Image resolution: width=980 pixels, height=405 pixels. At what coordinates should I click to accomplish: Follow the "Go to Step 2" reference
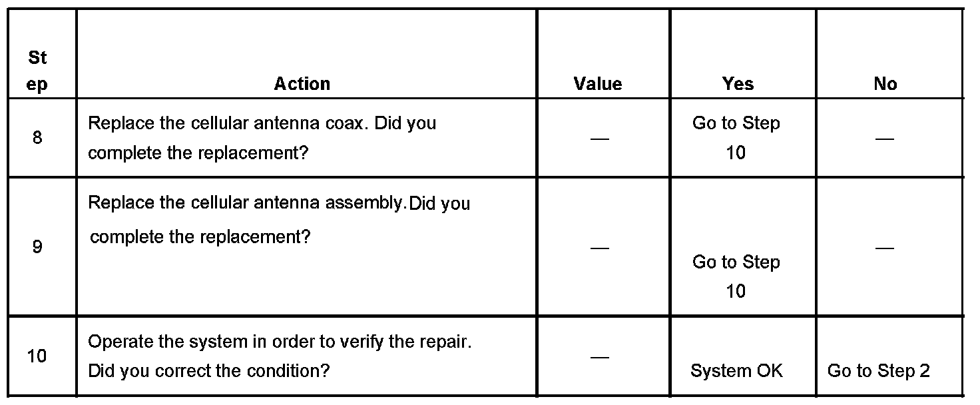[x=878, y=371]
